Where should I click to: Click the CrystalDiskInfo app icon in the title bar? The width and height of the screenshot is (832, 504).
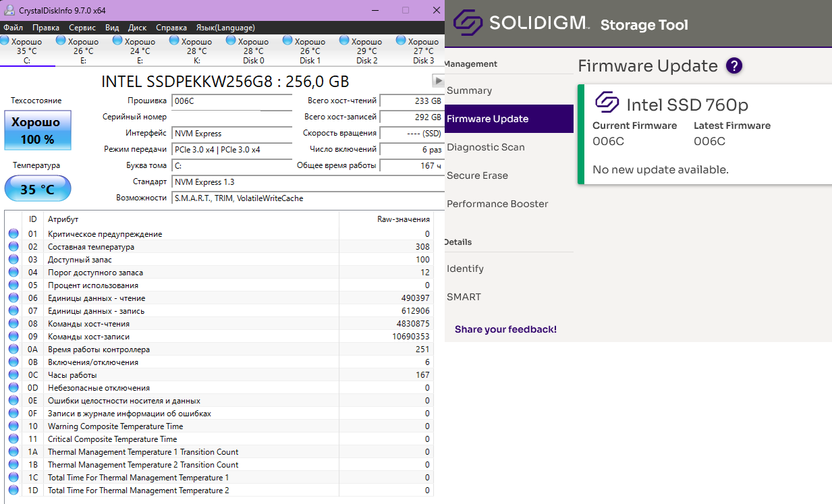pos(9,10)
